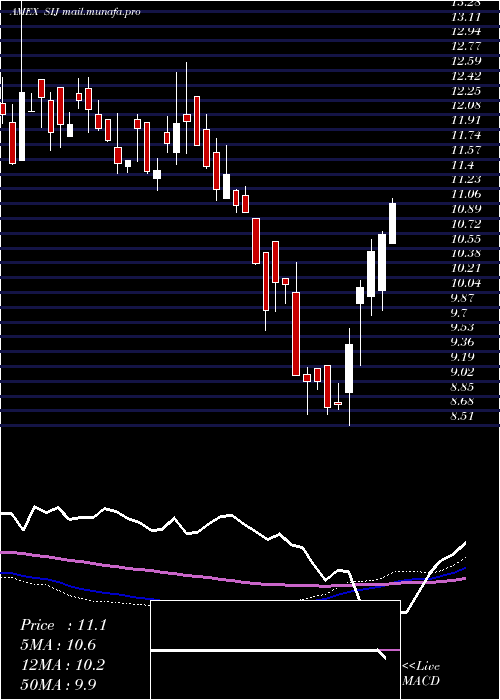This screenshot has width=500, height=700.
Task: Click the 12MA : 10.2 legend line
Action: pyautogui.click(x=63, y=665)
